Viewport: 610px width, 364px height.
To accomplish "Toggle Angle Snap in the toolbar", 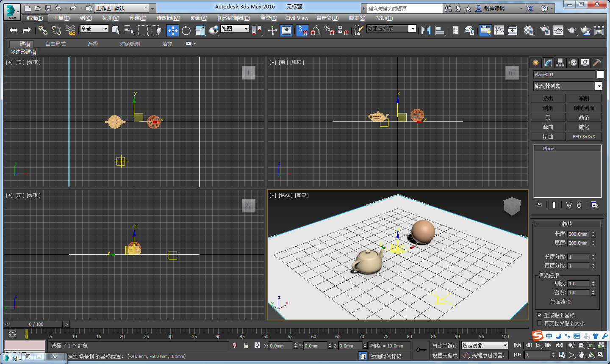I will click(x=316, y=30).
